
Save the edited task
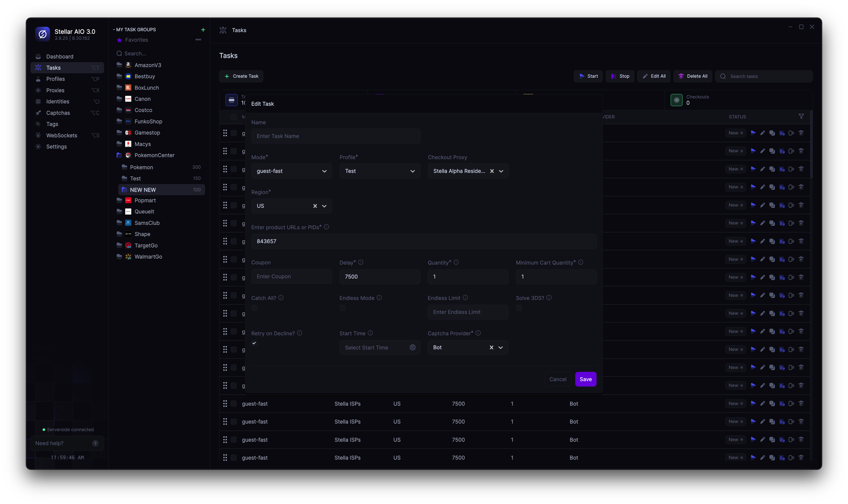pyautogui.click(x=585, y=379)
